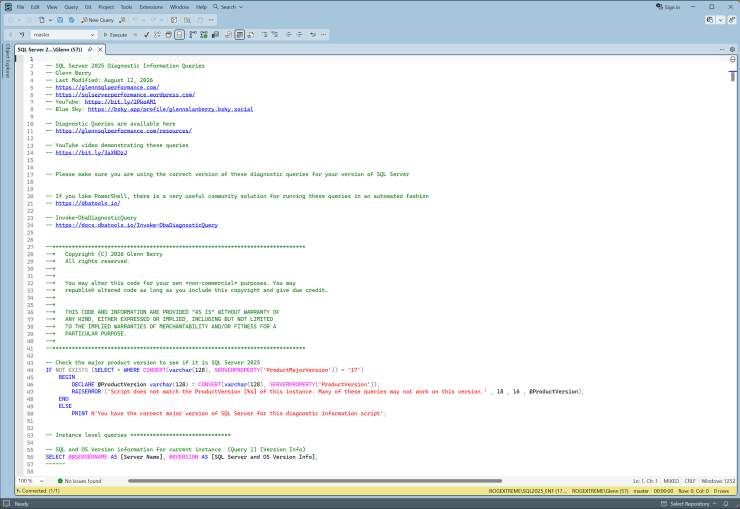The width and height of the screenshot is (740, 509).
Task: Click Display Estimated Execution Plan icon
Action: tap(157, 34)
